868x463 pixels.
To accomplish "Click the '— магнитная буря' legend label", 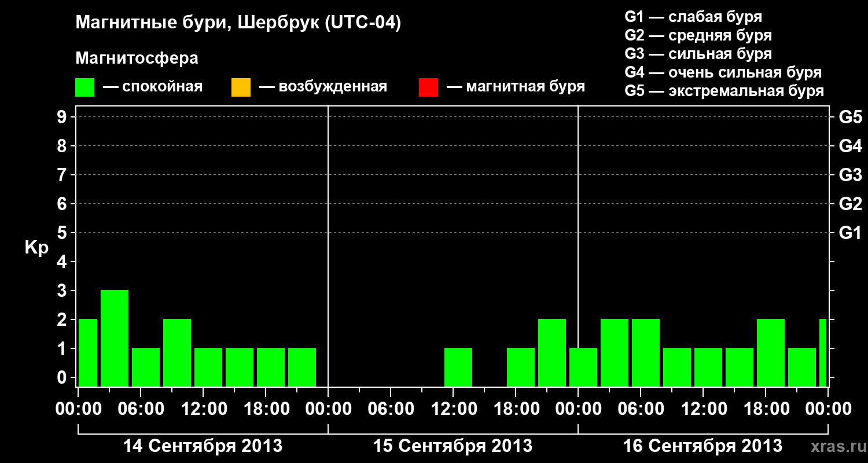I will pyautogui.click(x=516, y=87).
